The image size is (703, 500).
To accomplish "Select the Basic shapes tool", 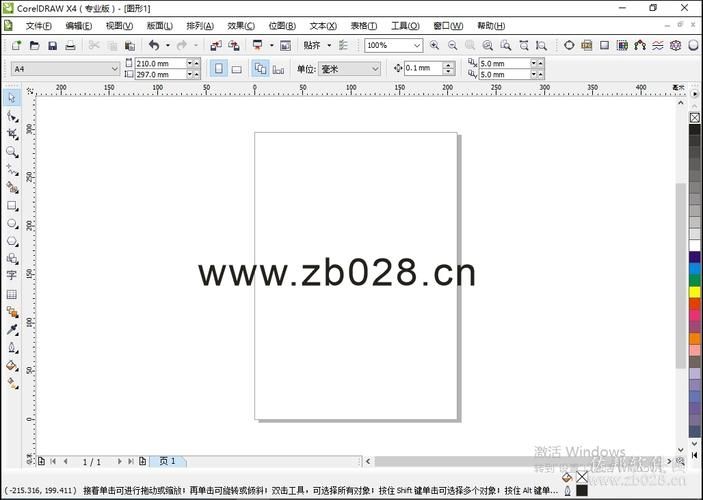I will [x=12, y=259].
